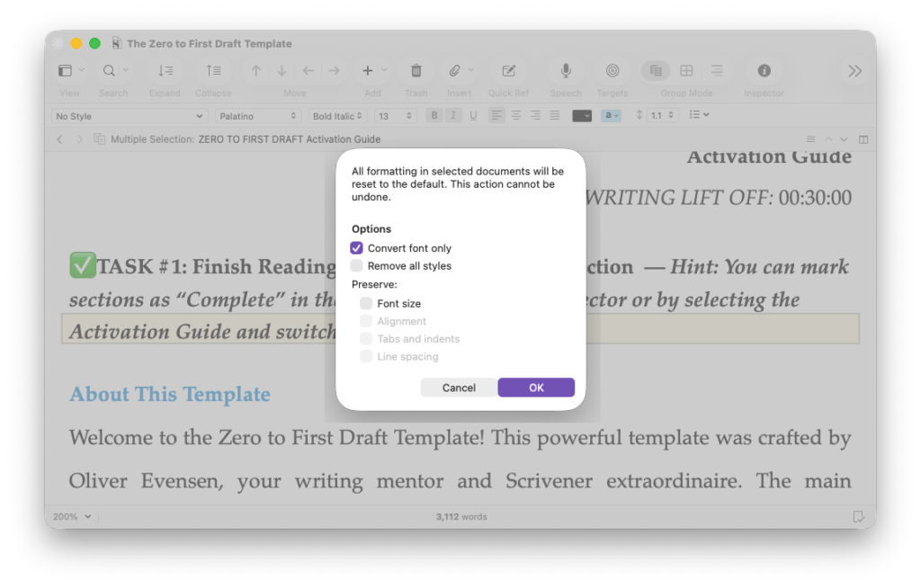The image size is (921, 588).
Task: Check the Preserve Font size option
Action: [366, 304]
